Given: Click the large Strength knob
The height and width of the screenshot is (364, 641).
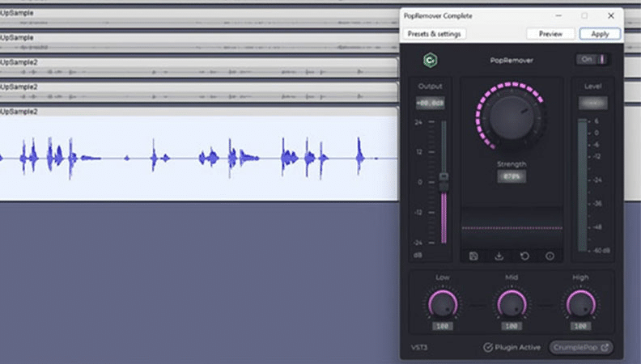Looking at the screenshot, I should 512,117.
